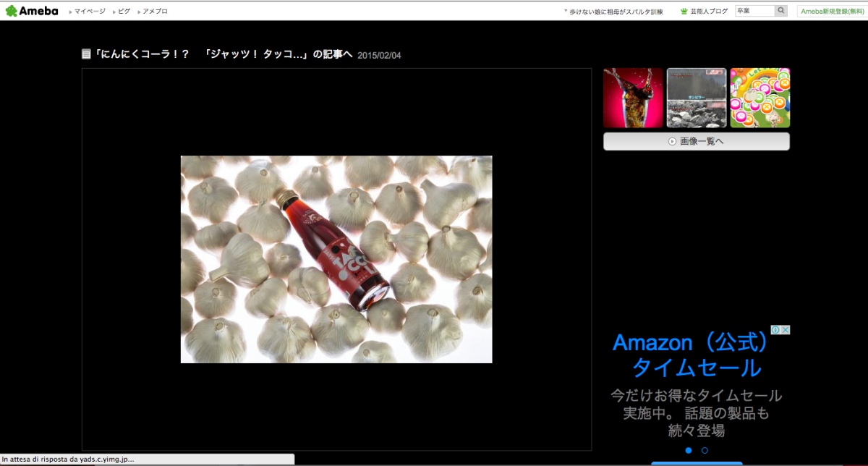This screenshot has width=868, height=466.
Task: Open the colorful game balls thumbnail
Action: [x=759, y=98]
